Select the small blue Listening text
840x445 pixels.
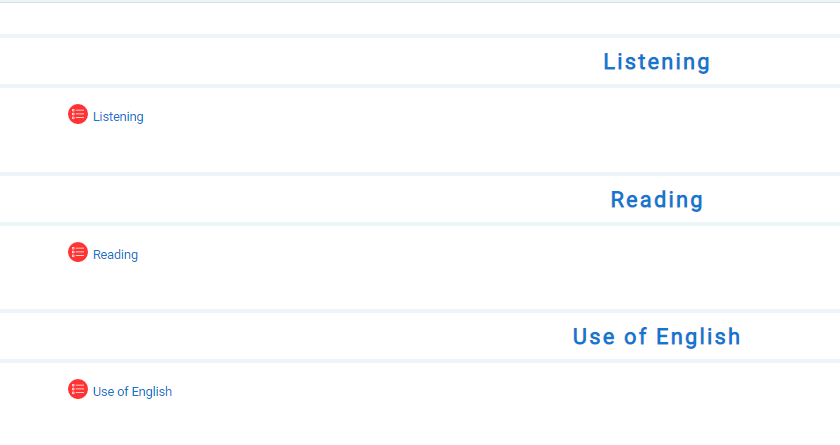pyautogui.click(x=118, y=117)
